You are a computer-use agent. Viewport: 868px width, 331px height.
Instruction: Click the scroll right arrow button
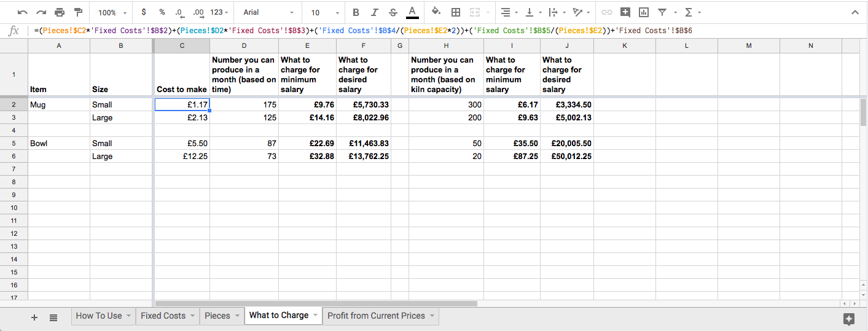[854, 303]
